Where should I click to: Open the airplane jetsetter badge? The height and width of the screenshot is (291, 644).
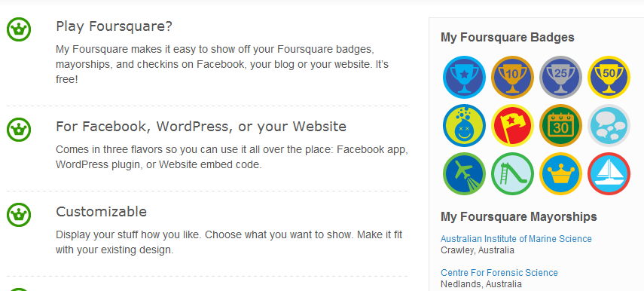coord(464,174)
